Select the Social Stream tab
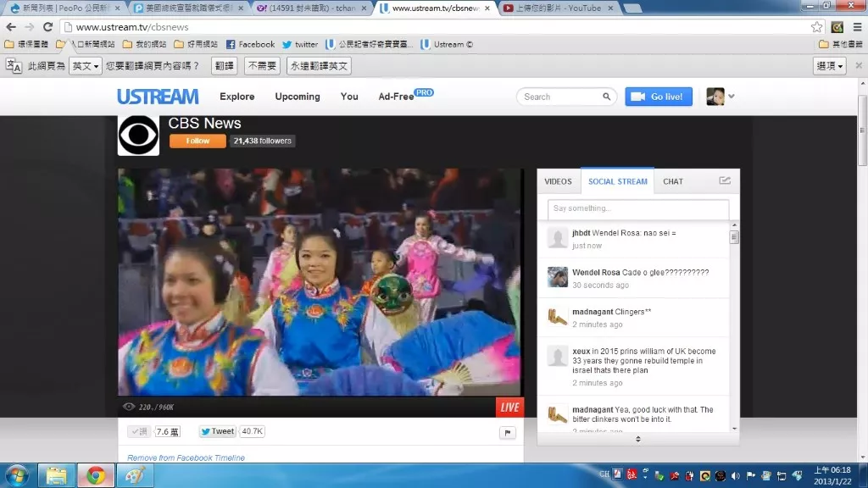 click(x=617, y=181)
